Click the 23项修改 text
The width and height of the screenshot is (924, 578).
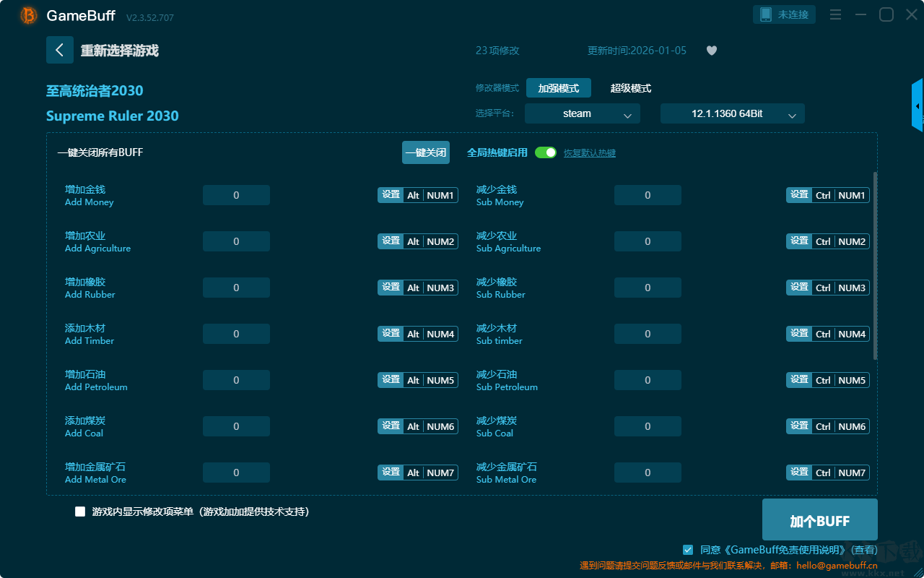tap(497, 51)
